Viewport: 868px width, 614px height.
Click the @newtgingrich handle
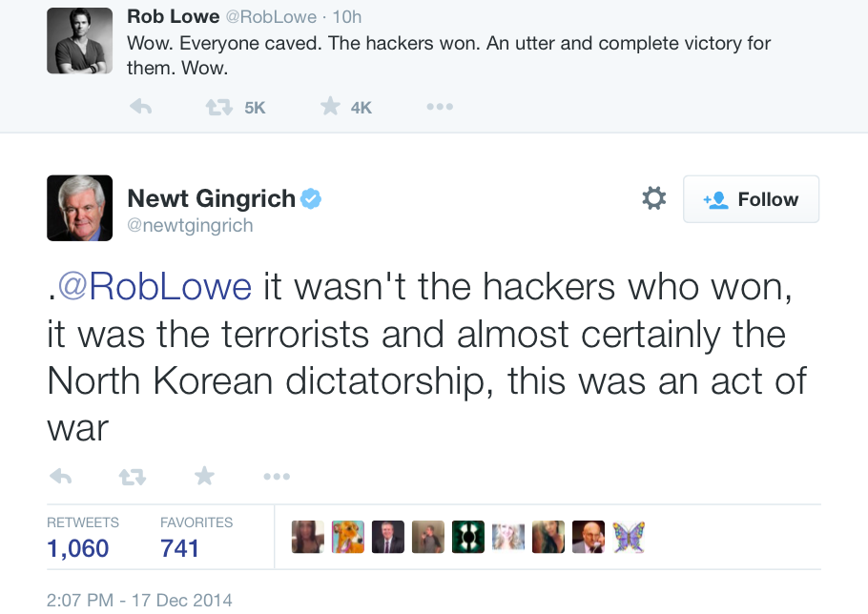190,226
